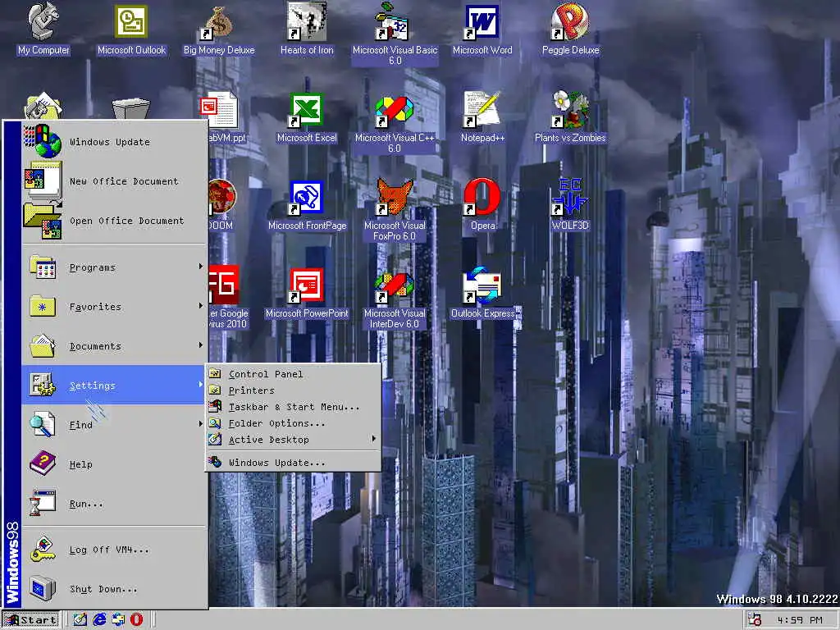
Task: Select Printers in Settings submenu
Action: pyautogui.click(x=293, y=390)
